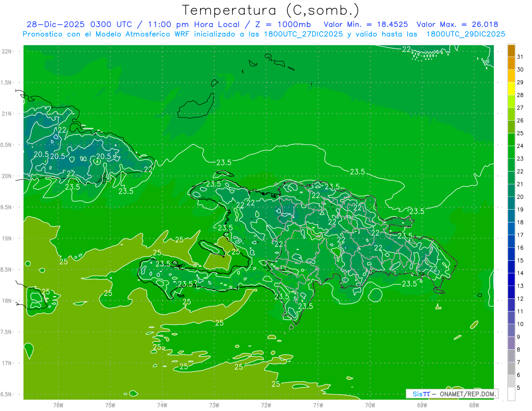Click the '71W' longitude axis label
Screen dimensions: 532x411
[318, 405]
